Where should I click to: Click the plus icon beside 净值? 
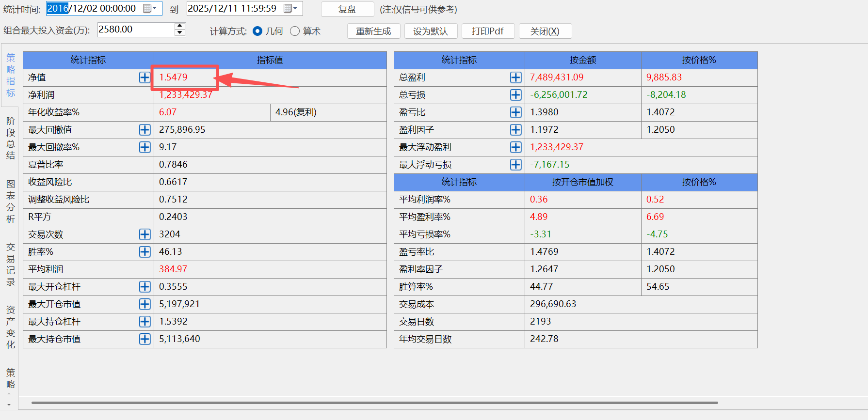pyautogui.click(x=145, y=78)
